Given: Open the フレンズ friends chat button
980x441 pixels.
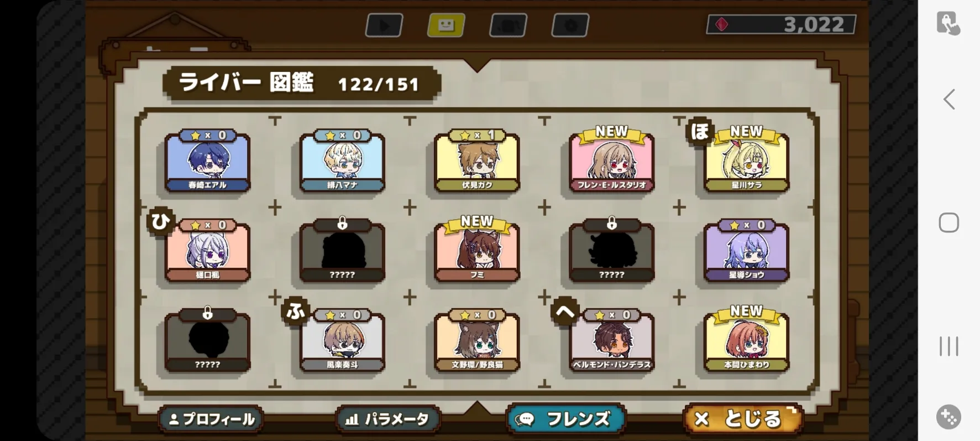Looking at the screenshot, I should pyautogui.click(x=566, y=419).
